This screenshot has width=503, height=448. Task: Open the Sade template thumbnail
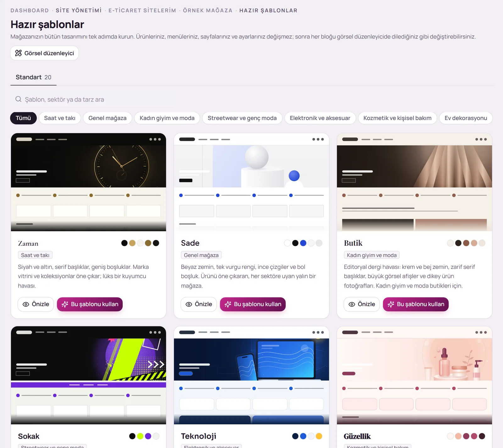[x=251, y=182]
